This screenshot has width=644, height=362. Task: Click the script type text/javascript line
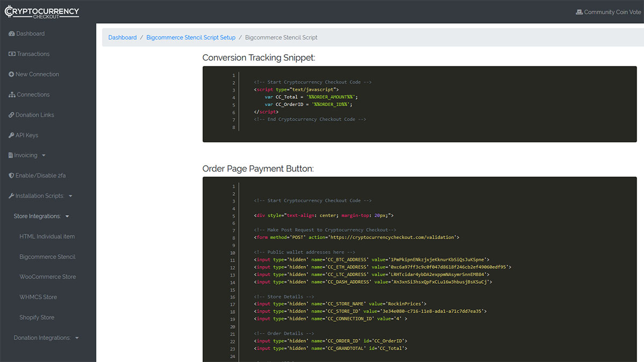pos(297,90)
